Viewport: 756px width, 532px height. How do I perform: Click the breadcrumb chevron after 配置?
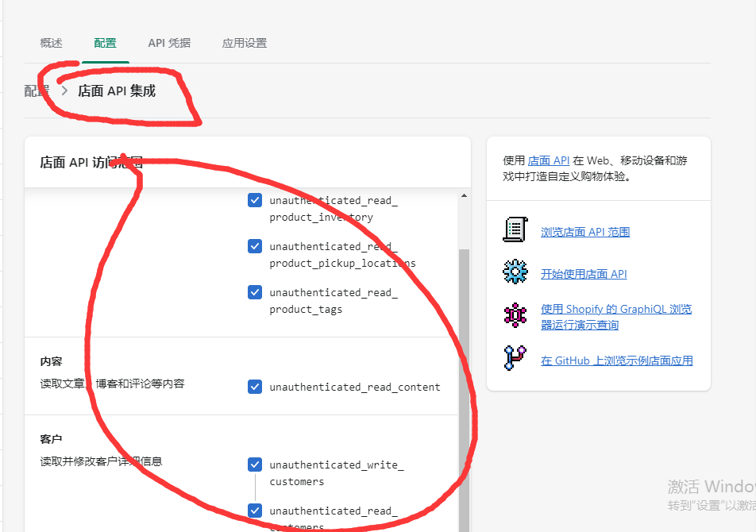point(64,91)
